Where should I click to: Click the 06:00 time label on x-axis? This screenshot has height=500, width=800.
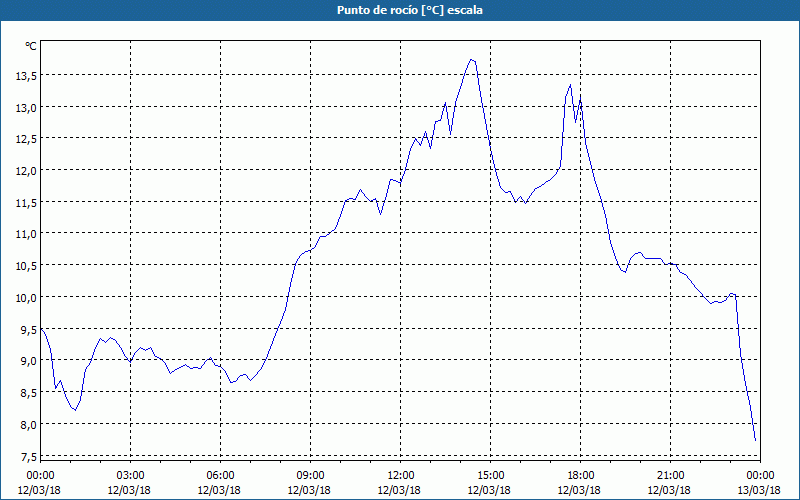point(220,476)
